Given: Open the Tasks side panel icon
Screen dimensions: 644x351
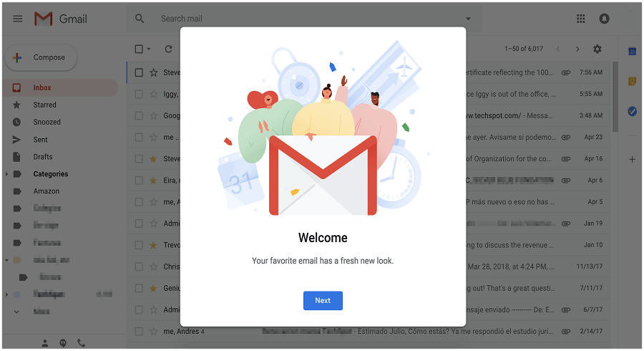Looking at the screenshot, I should (633, 111).
